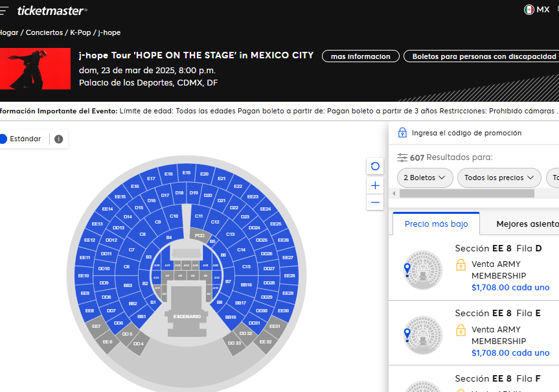This screenshot has width=559, height=392.
Task: Select section C13 on the seat map
Action: [231, 235]
